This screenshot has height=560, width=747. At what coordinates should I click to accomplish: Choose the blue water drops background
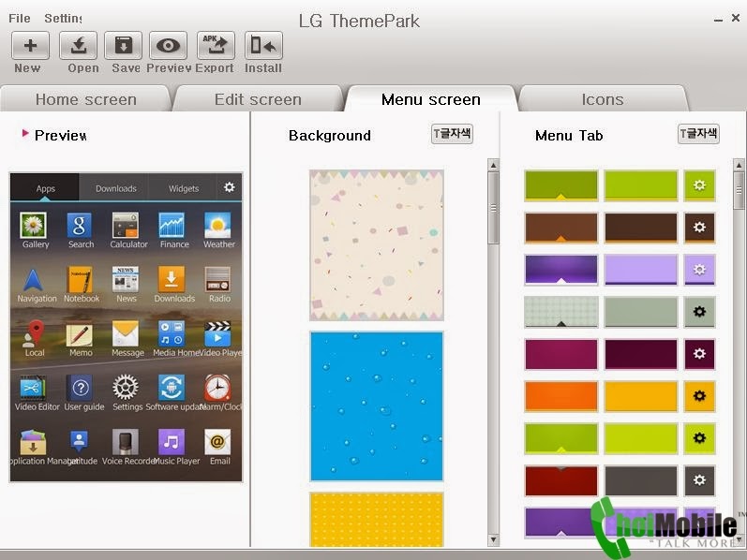click(377, 406)
